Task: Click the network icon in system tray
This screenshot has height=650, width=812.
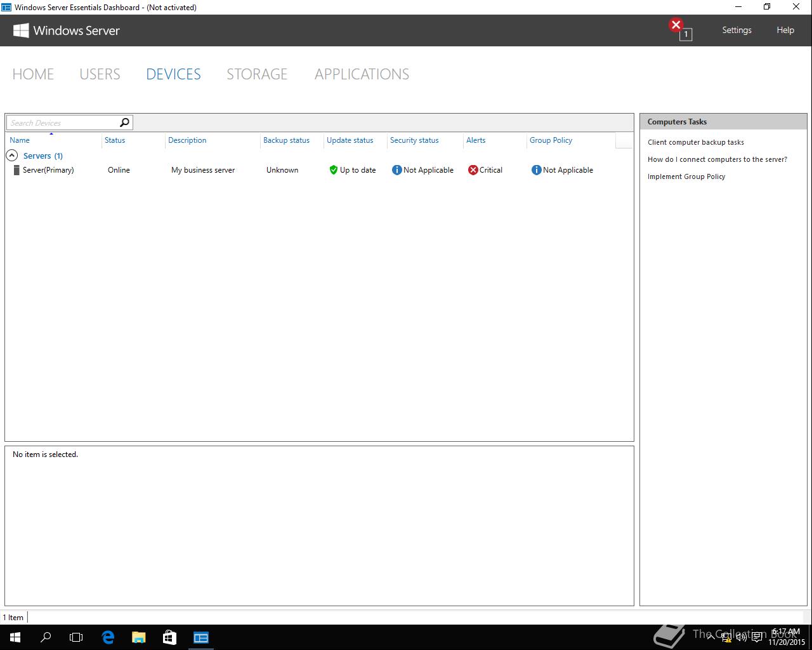Action: (x=726, y=637)
